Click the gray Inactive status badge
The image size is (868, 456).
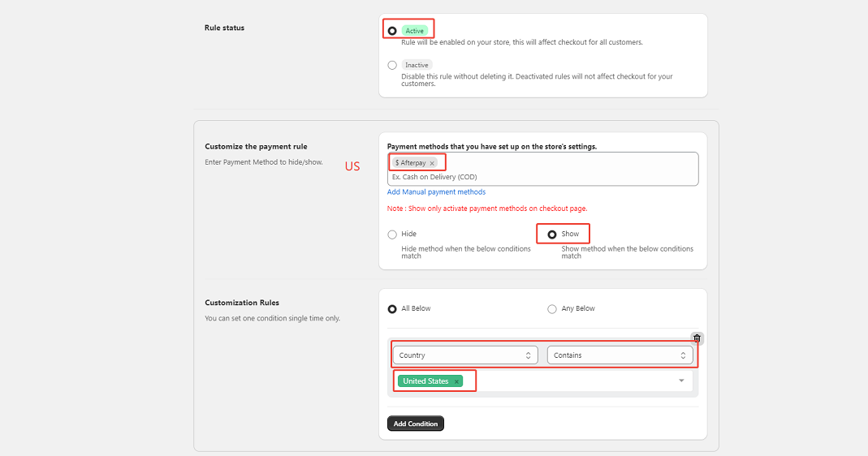point(417,65)
